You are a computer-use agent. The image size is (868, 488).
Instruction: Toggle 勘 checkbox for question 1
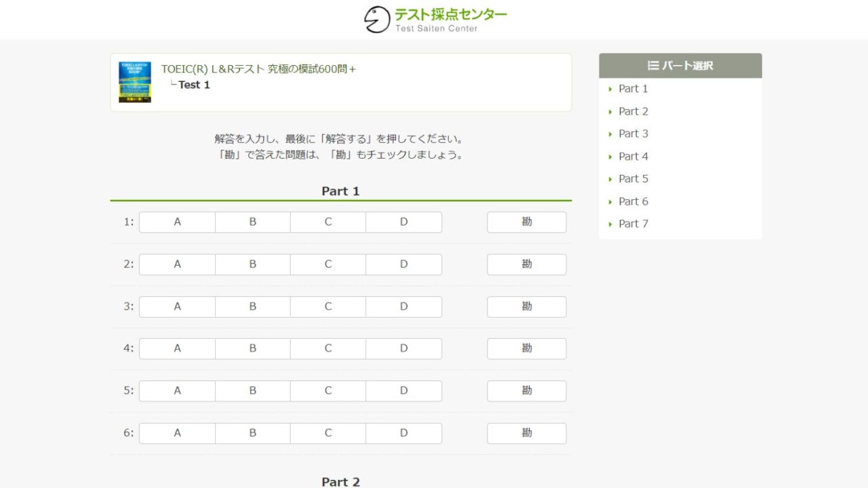(x=526, y=222)
